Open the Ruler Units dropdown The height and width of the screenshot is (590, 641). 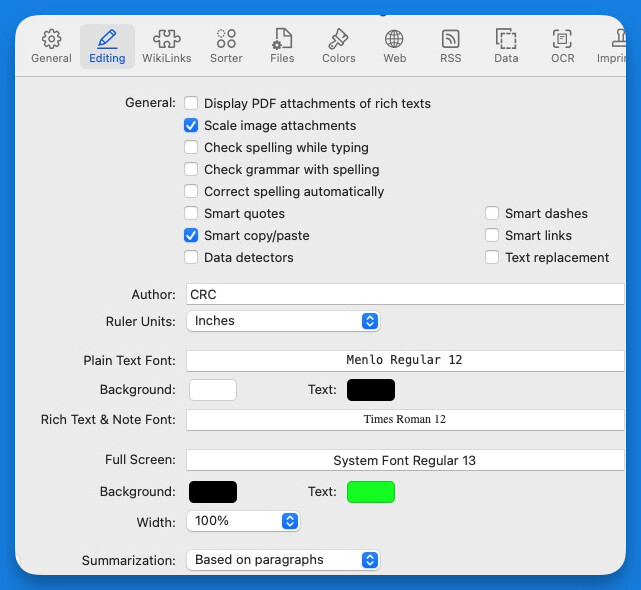pos(283,321)
